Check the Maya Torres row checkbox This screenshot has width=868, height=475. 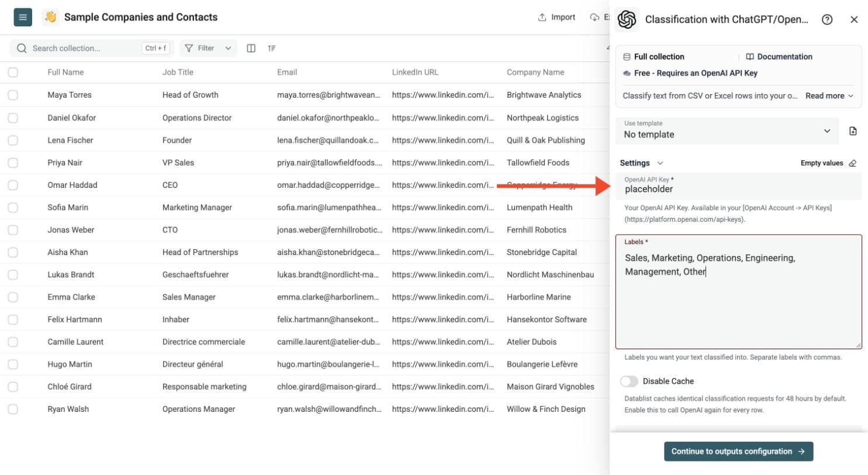click(x=13, y=95)
